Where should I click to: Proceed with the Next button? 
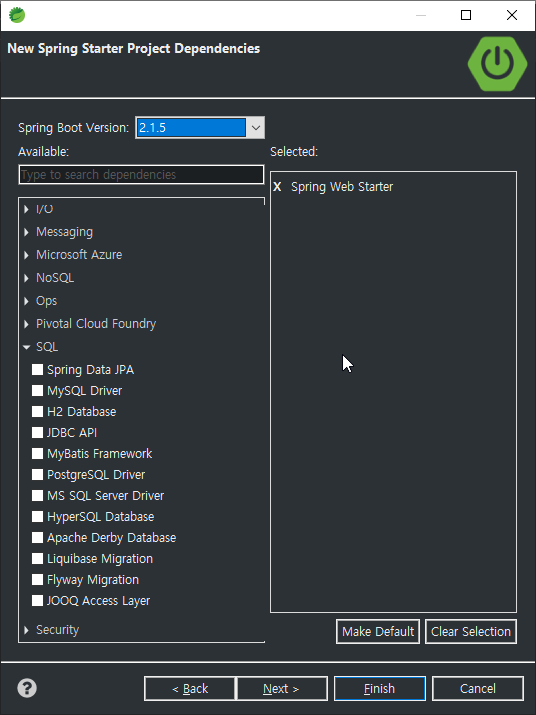pos(281,689)
